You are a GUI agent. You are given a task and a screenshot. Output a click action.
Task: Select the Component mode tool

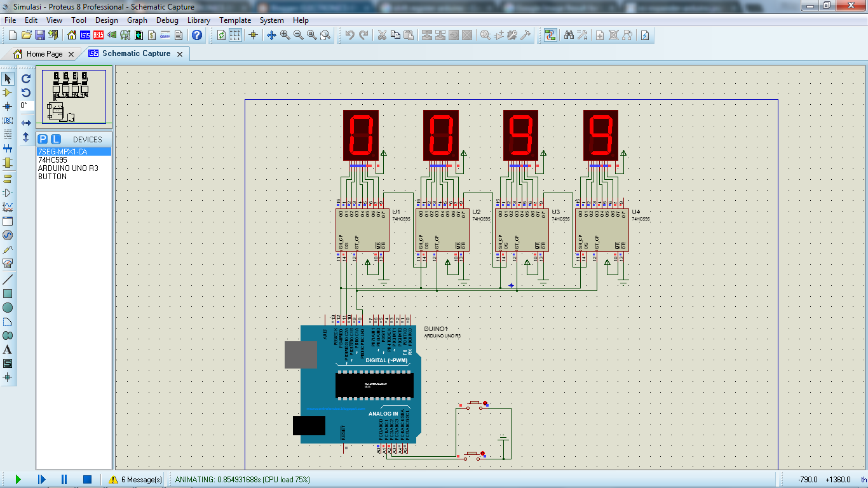pyautogui.click(x=8, y=93)
